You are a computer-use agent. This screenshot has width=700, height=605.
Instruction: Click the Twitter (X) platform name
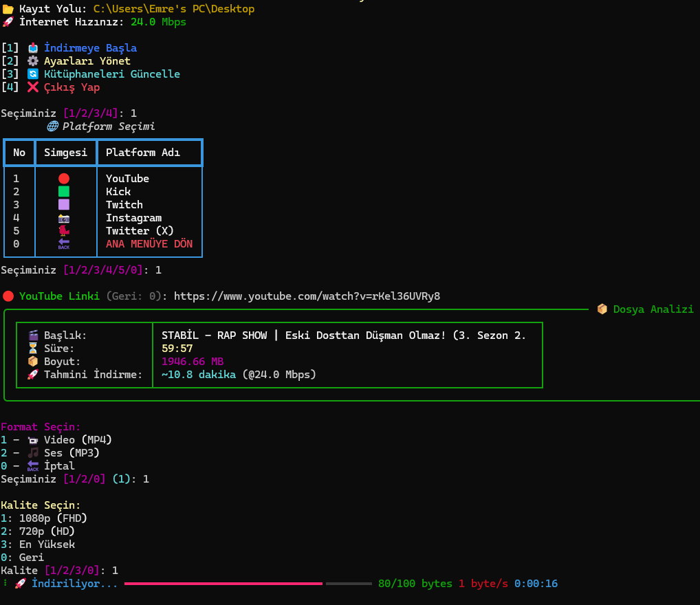tap(140, 231)
